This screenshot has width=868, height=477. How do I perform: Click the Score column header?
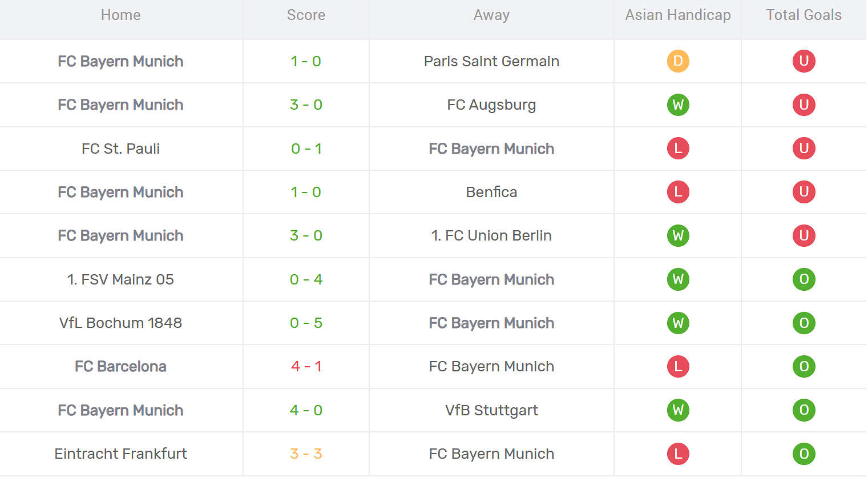306,15
